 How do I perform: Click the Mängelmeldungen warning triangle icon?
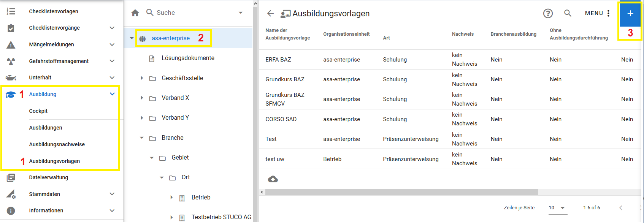click(x=11, y=45)
